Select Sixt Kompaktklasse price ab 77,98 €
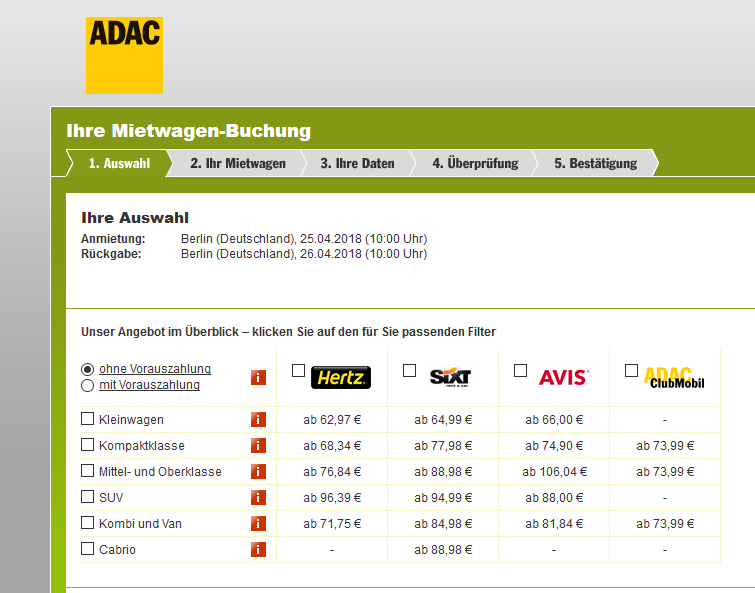This screenshot has height=593, width=755. click(x=443, y=446)
